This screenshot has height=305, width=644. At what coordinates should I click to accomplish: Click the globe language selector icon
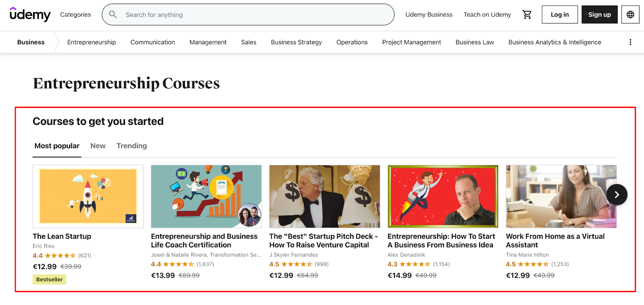tap(630, 15)
